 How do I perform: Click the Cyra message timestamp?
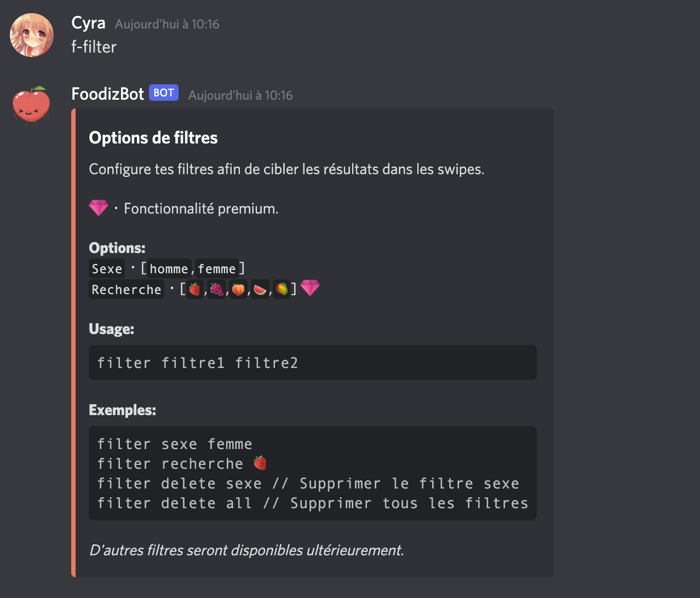167,24
